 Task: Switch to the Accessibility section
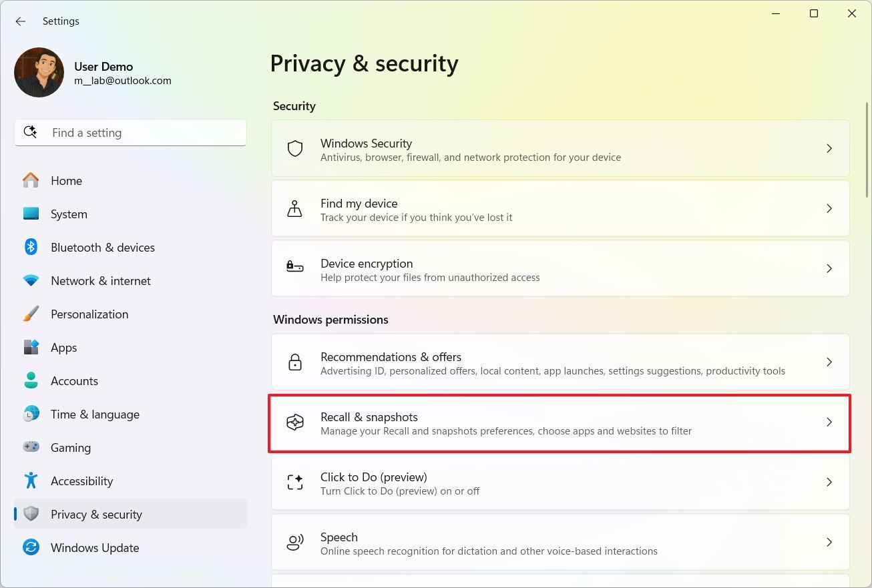(81, 481)
